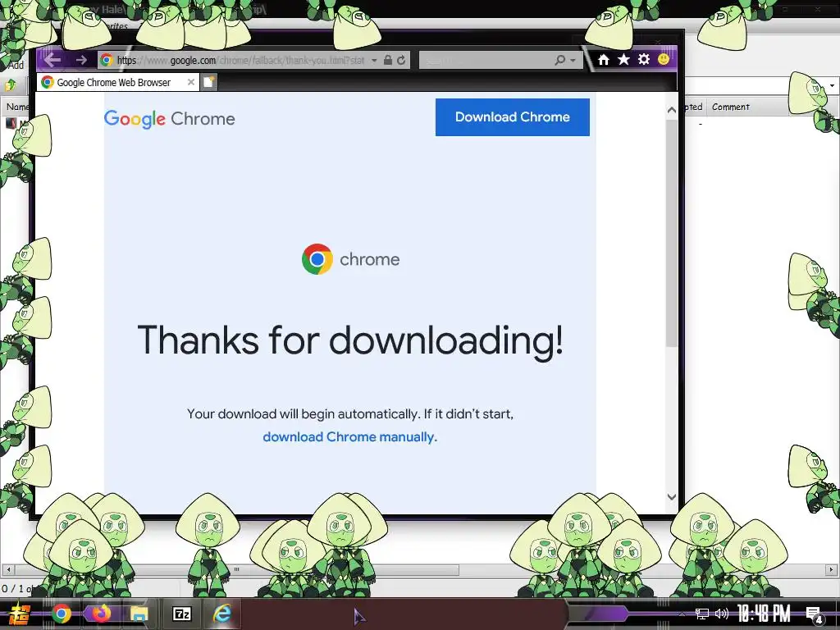
Task: Open the 7-Zip path dropdown arrow
Action: tap(832, 85)
